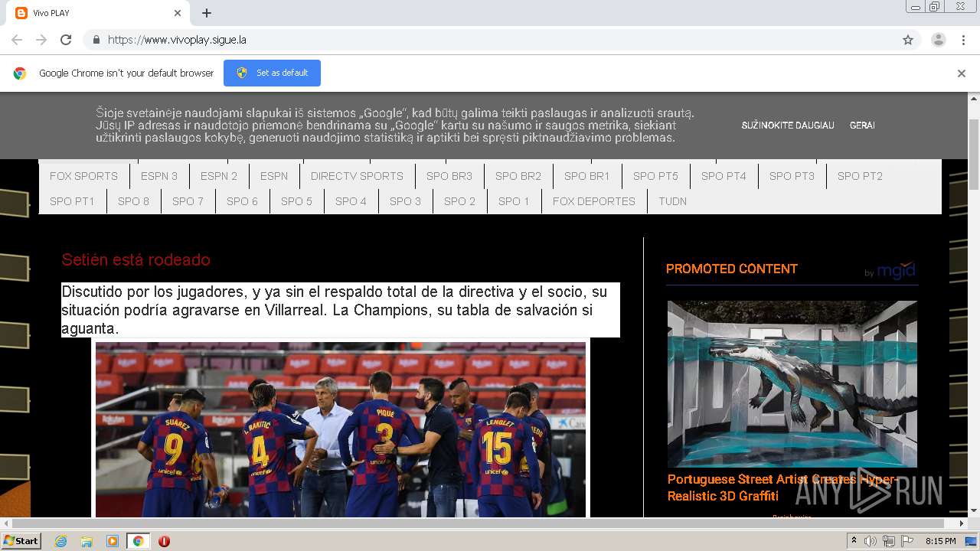The height and width of the screenshot is (551, 980).
Task: Open the network tray icon
Action: [889, 541]
